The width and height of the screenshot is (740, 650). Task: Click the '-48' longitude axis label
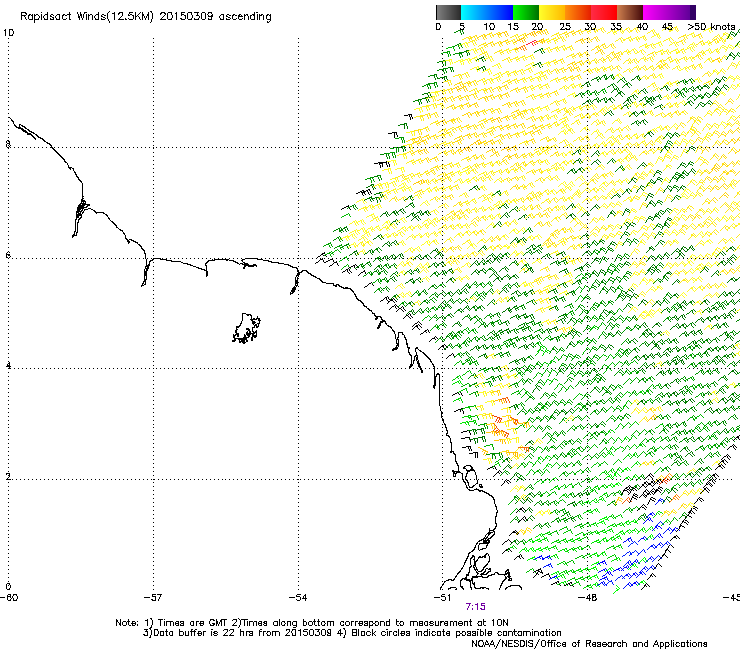click(x=588, y=598)
